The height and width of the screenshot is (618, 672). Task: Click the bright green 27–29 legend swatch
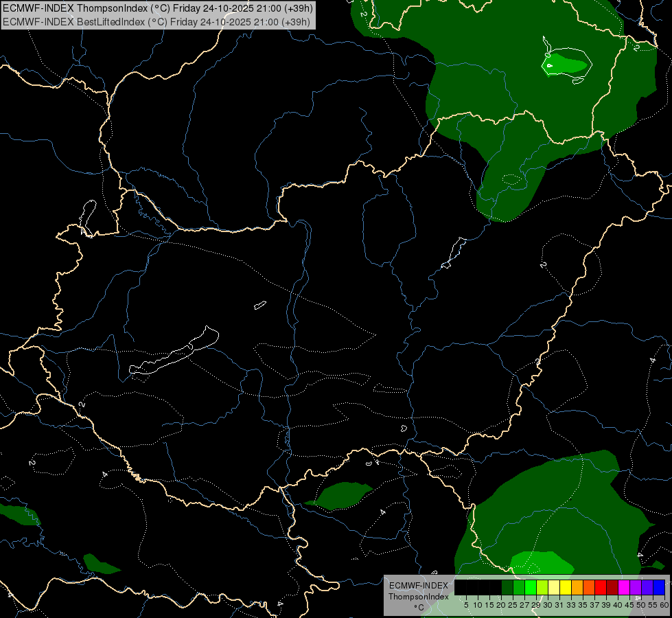(531, 587)
